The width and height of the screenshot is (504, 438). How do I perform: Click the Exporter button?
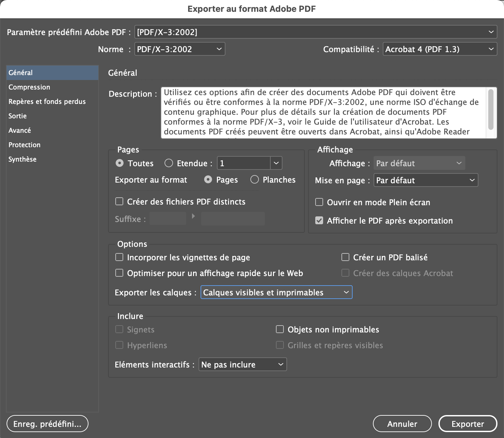pyautogui.click(x=467, y=424)
